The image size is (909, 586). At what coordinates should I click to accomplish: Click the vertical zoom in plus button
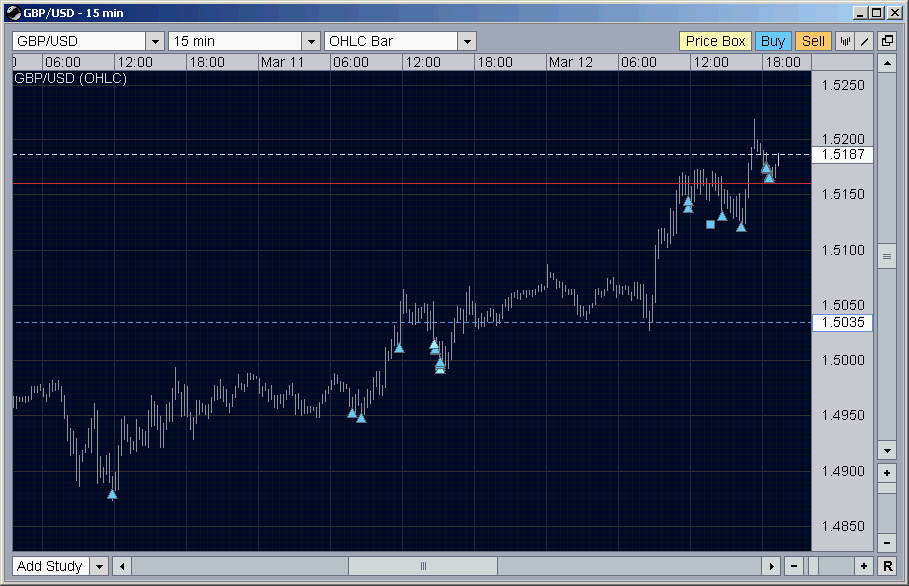887,473
